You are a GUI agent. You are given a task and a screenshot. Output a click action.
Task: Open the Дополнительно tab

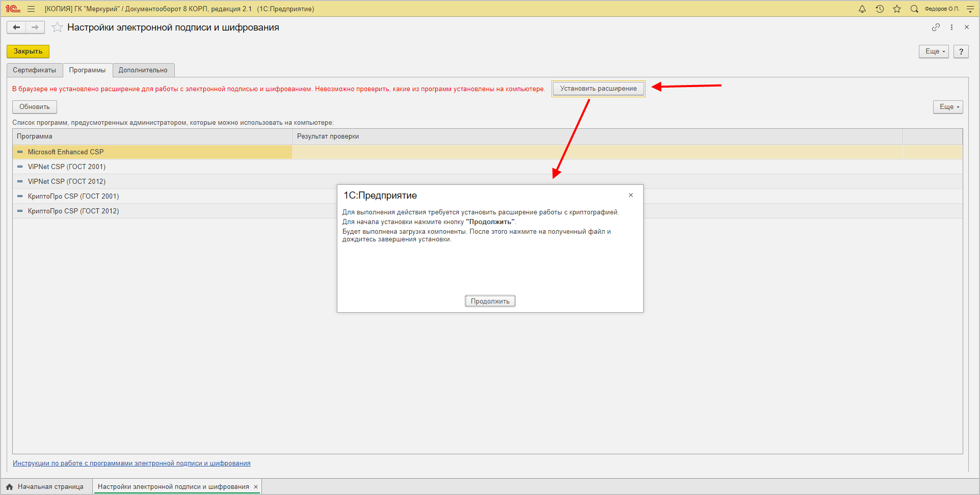(143, 70)
